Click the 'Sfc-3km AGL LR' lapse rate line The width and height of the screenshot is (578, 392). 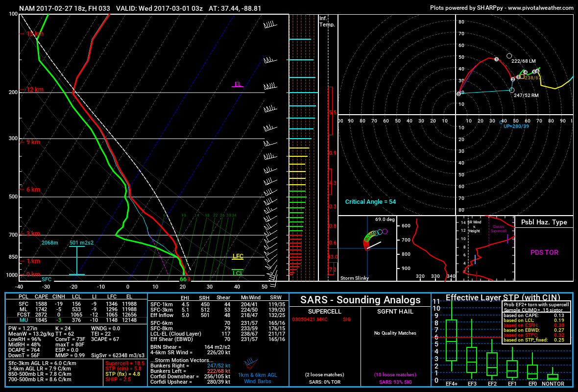tap(42, 363)
